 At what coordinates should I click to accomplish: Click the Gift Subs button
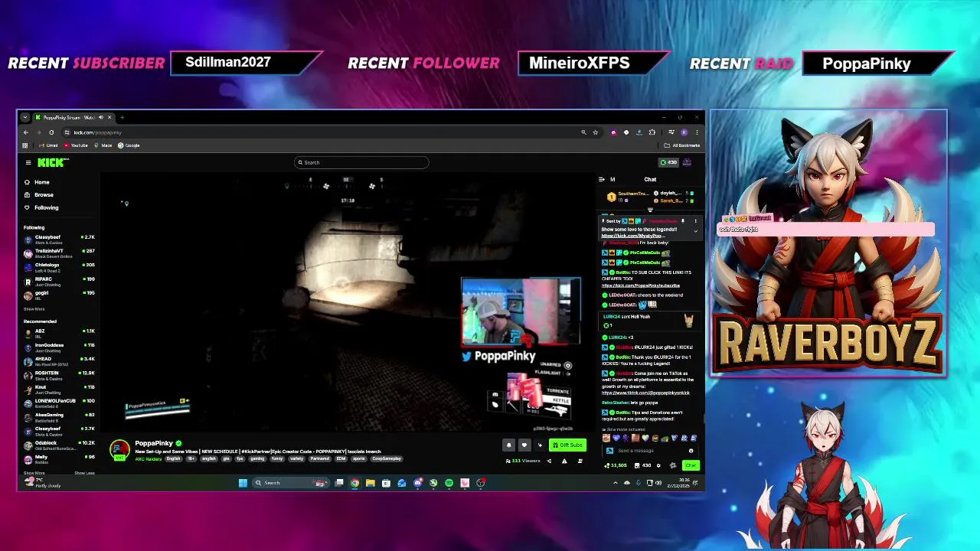[567, 445]
